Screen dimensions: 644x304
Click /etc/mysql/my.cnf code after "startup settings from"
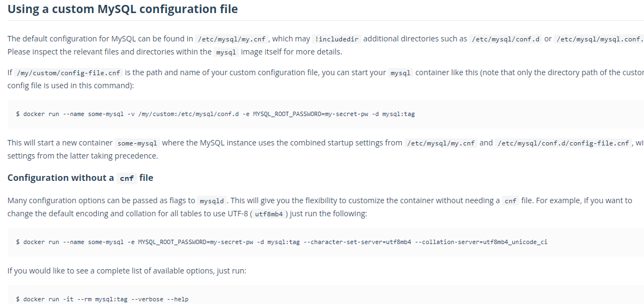[x=441, y=143]
